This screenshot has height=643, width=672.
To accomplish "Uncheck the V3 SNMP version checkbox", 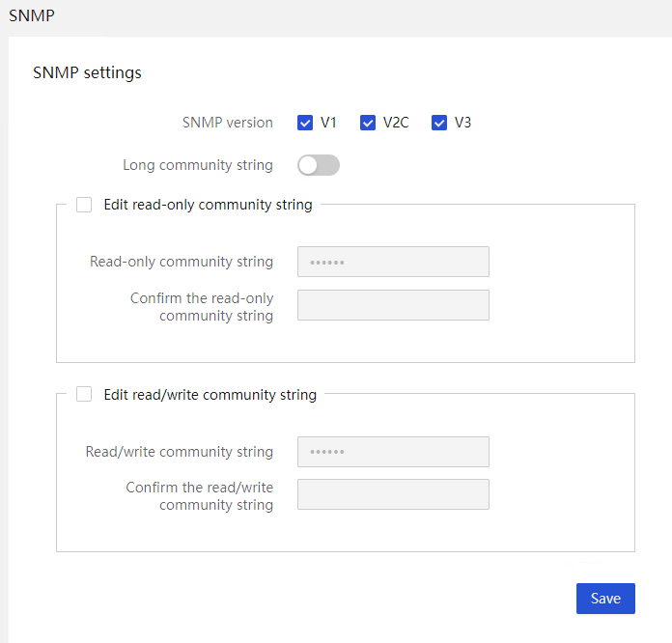I will (439, 123).
